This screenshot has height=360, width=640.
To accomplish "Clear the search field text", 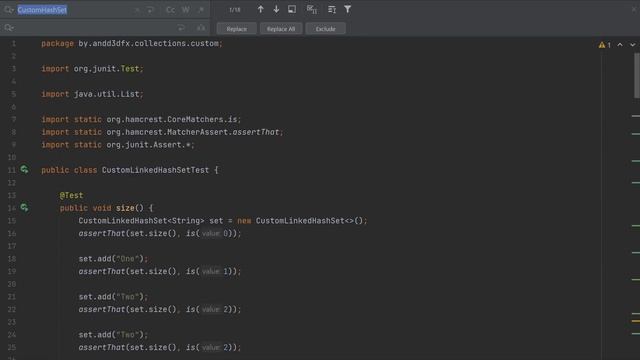I will point(138,10).
